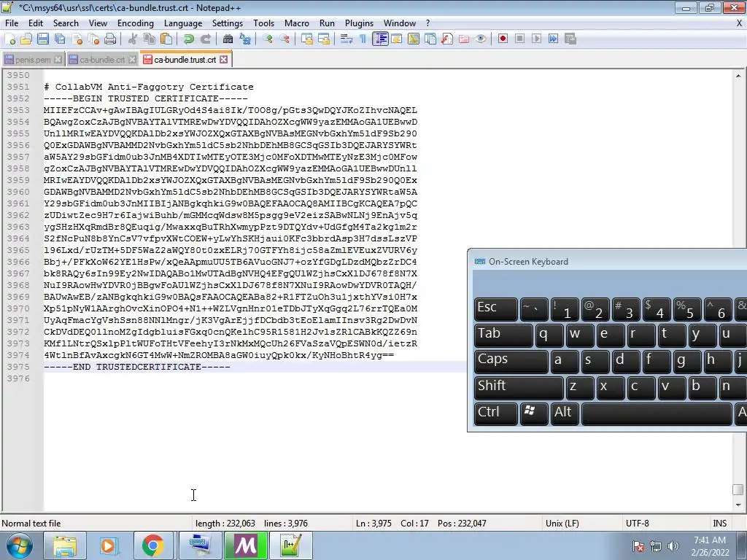Cut selection with the scissors icon
Image resolution: width=747 pixels, height=560 pixels.
[x=133, y=39]
